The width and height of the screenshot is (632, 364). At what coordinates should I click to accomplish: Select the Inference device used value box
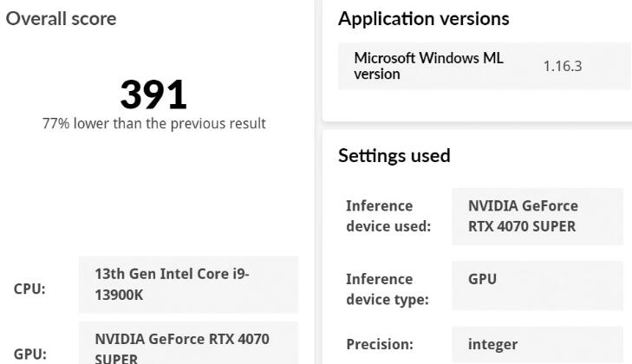(x=538, y=216)
